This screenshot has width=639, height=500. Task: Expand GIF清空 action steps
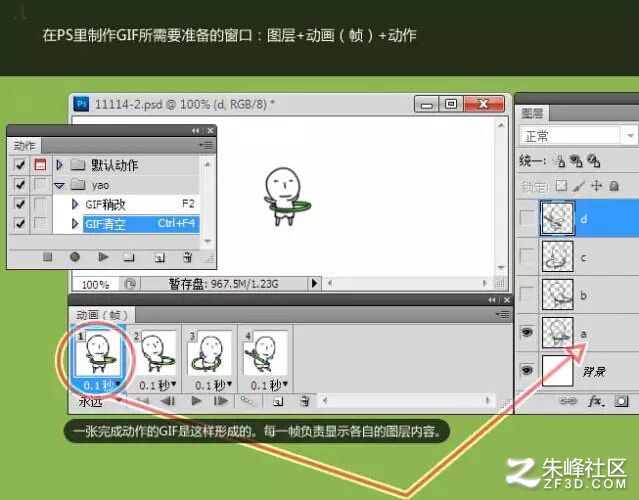click(x=75, y=223)
